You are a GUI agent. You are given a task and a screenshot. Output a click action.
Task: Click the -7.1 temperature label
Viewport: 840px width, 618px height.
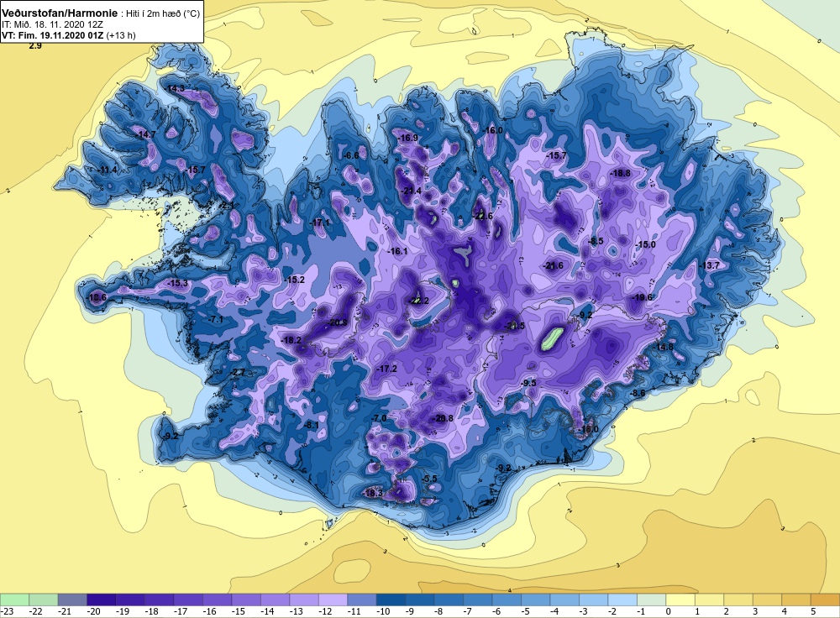[x=216, y=319]
